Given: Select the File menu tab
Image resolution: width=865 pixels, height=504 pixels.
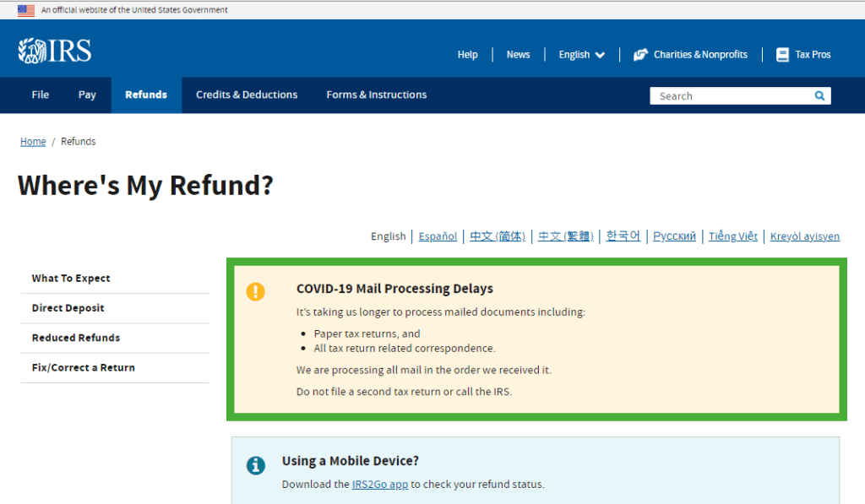Looking at the screenshot, I should click(41, 95).
